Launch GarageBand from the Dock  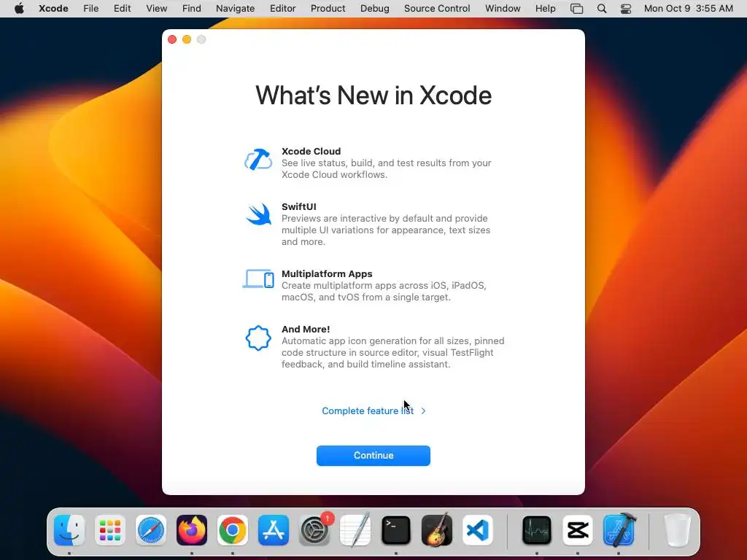pos(437,530)
